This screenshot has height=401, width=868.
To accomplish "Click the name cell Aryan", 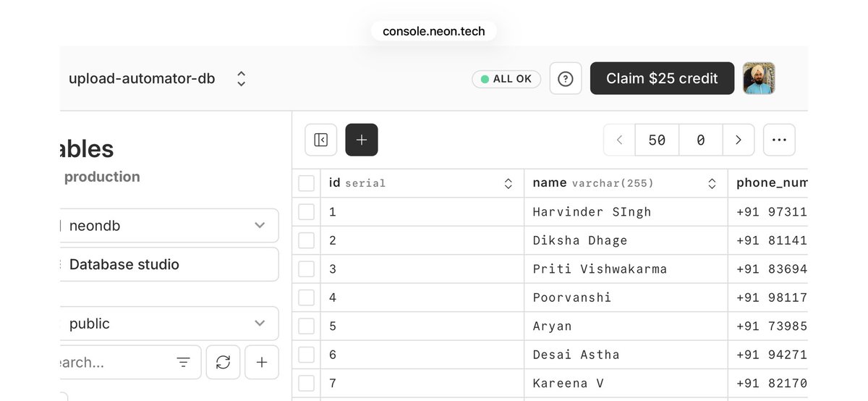I will 626,326.
